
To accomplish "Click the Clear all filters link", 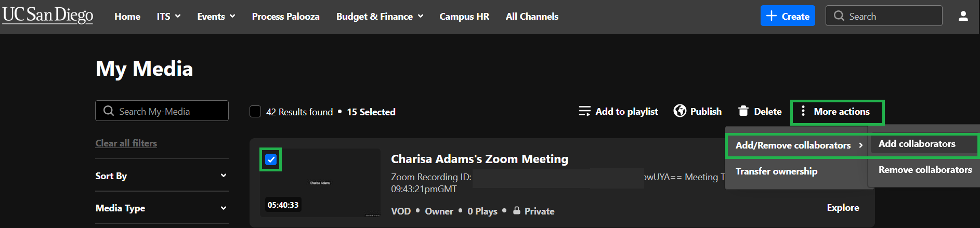I will 126,143.
